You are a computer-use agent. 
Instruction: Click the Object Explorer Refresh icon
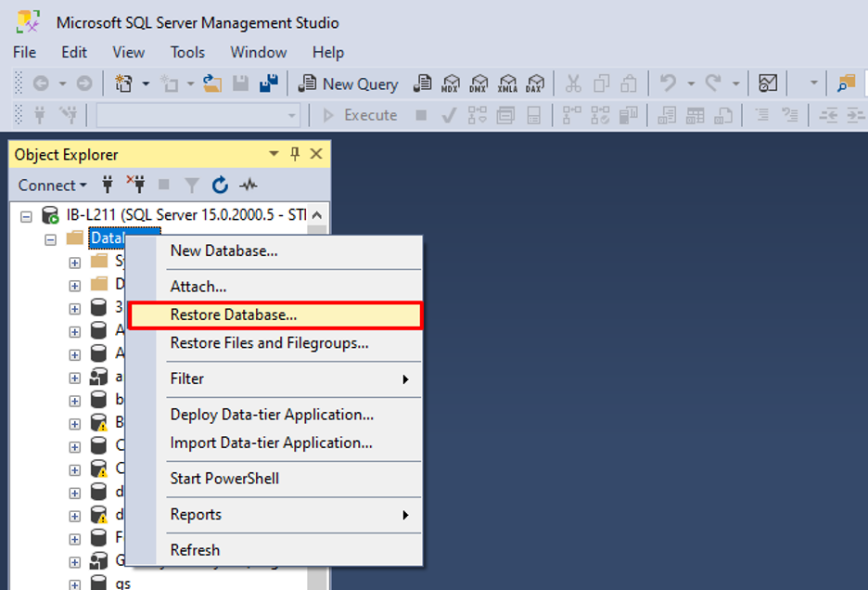coord(220,185)
